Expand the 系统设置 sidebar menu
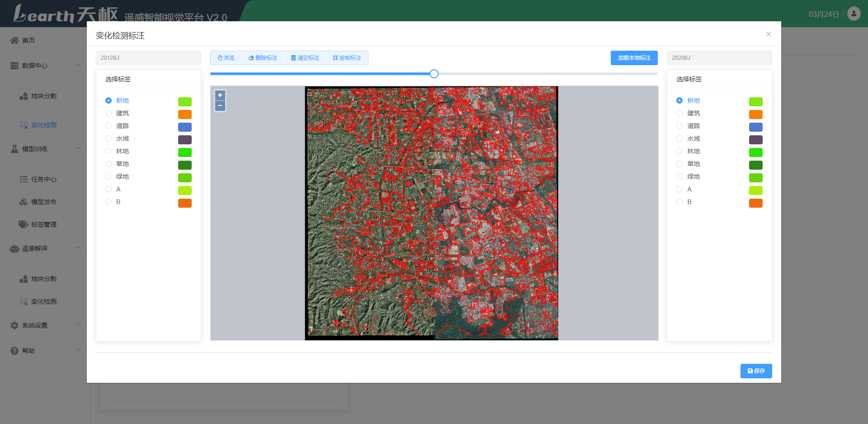The height and width of the screenshot is (424, 868). click(79, 325)
